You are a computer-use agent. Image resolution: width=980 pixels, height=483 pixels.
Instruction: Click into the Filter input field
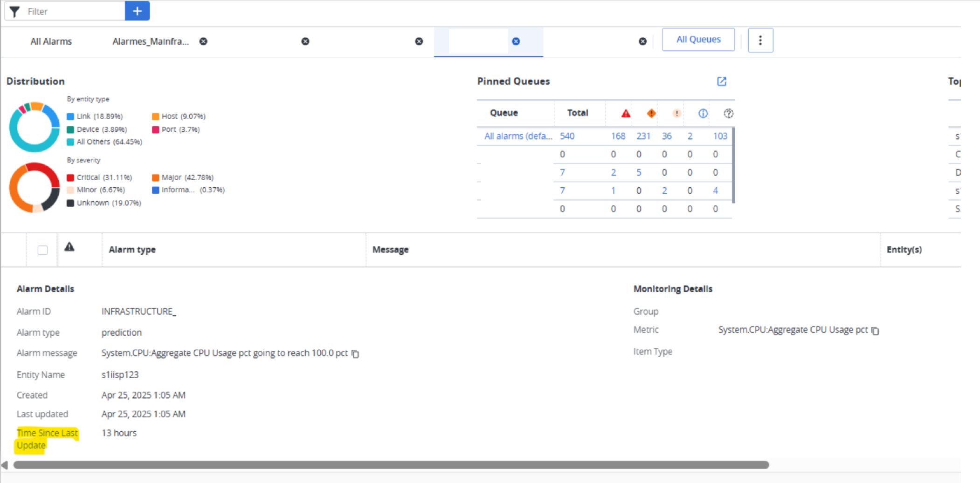[75, 12]
